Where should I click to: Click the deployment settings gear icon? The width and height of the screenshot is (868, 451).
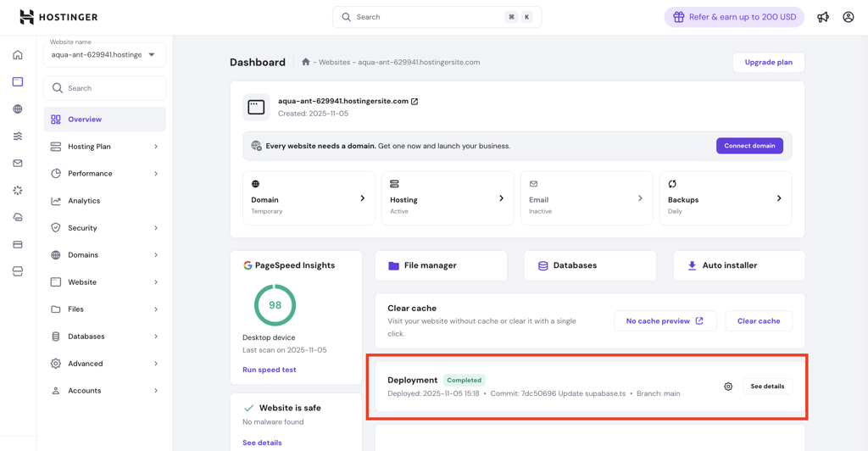728,387
